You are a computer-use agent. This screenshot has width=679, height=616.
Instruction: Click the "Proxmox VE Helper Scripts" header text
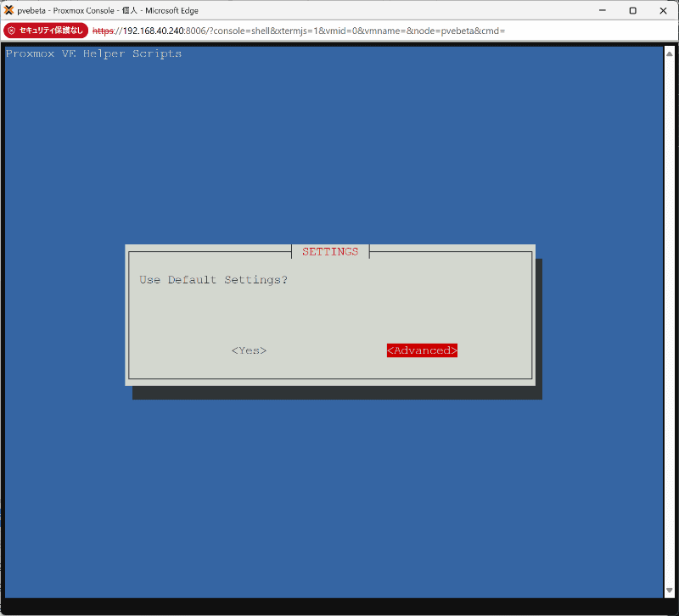(93, 53)
